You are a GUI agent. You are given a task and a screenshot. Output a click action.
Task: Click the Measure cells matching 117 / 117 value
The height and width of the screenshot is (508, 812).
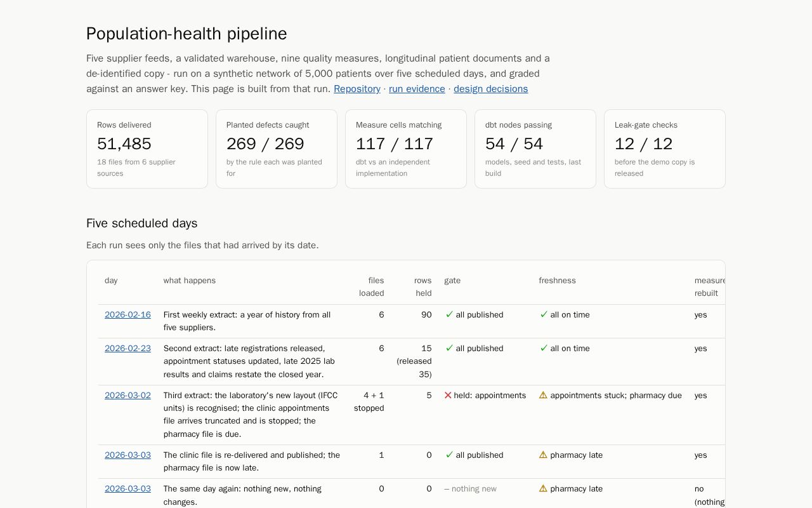click(395, 144)
